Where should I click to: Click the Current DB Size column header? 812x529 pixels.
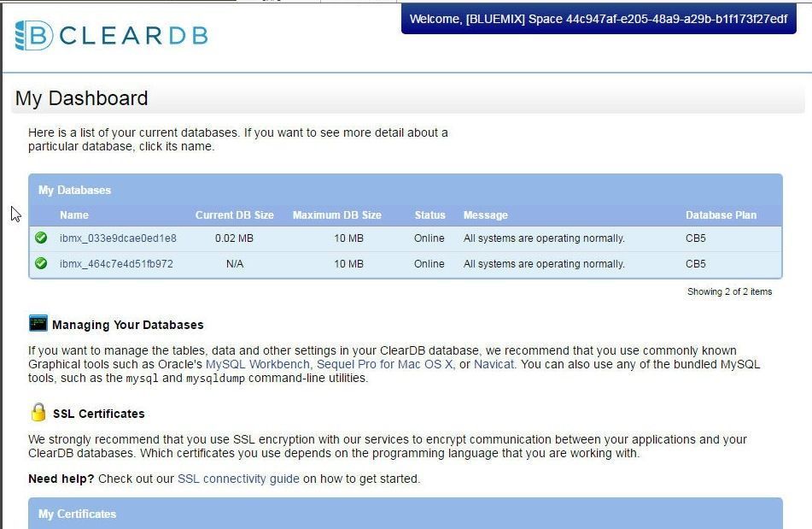tap(235, 215)
